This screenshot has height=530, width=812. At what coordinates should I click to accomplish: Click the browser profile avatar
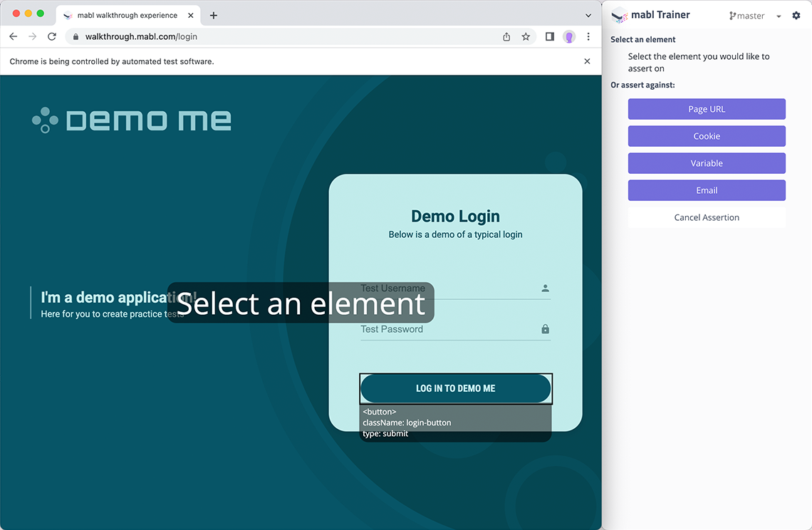569,36
